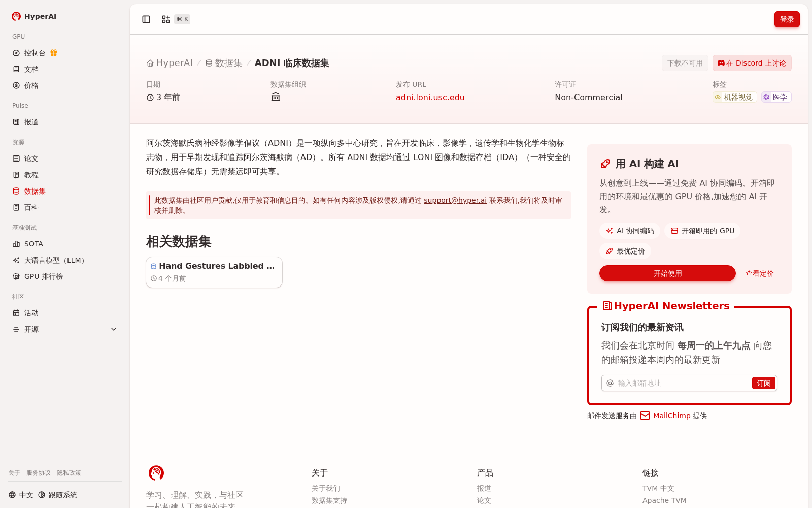Click 在 Discord 上讨论 button
812x508 pixels.
pos(752,63)
